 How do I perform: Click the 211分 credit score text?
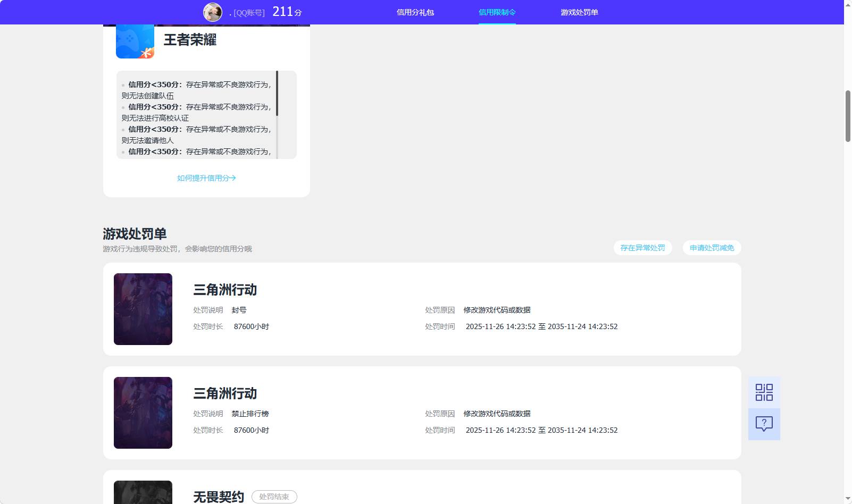tap(287, 12)
